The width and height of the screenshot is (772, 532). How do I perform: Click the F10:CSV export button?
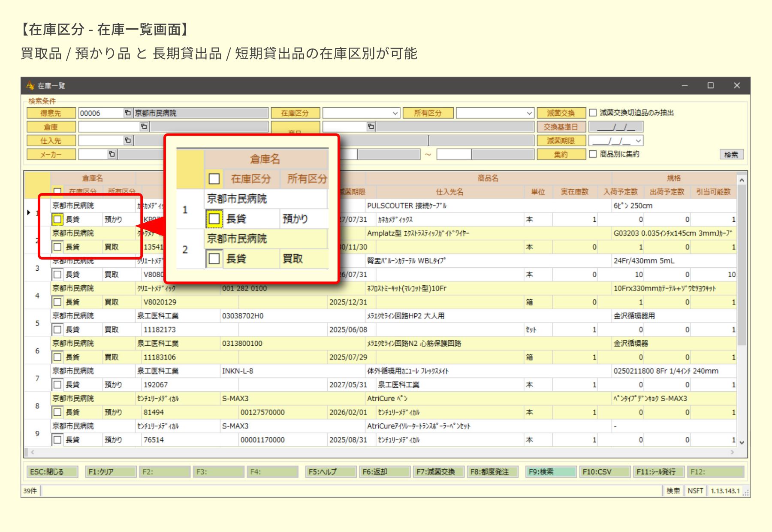point(605,472)
